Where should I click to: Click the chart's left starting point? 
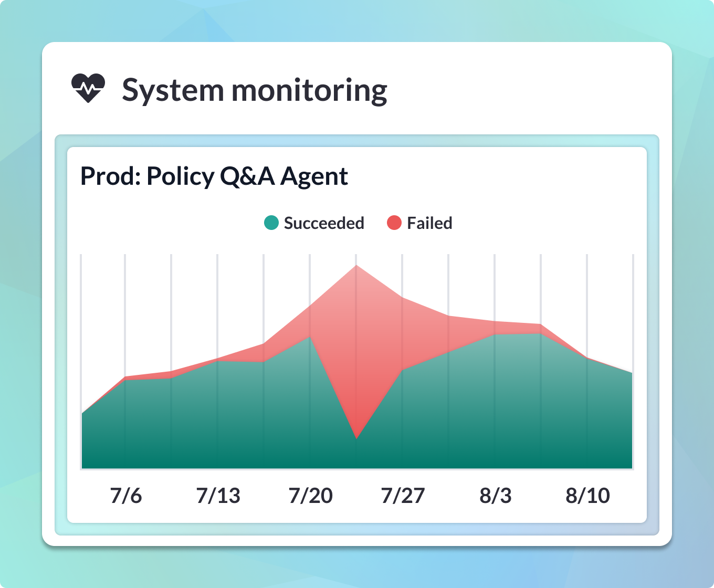[82, 414]
